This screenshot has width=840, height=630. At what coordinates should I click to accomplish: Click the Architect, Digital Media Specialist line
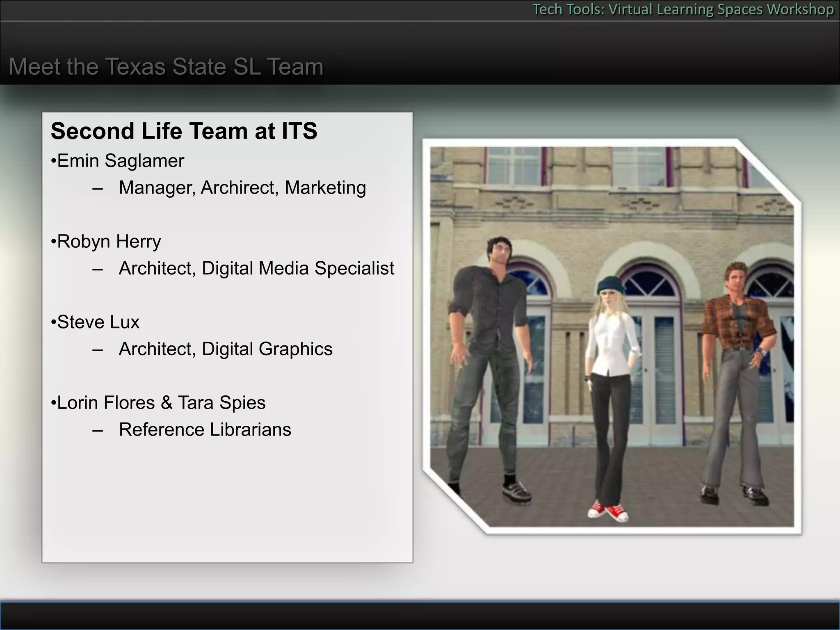coord(256,269)
